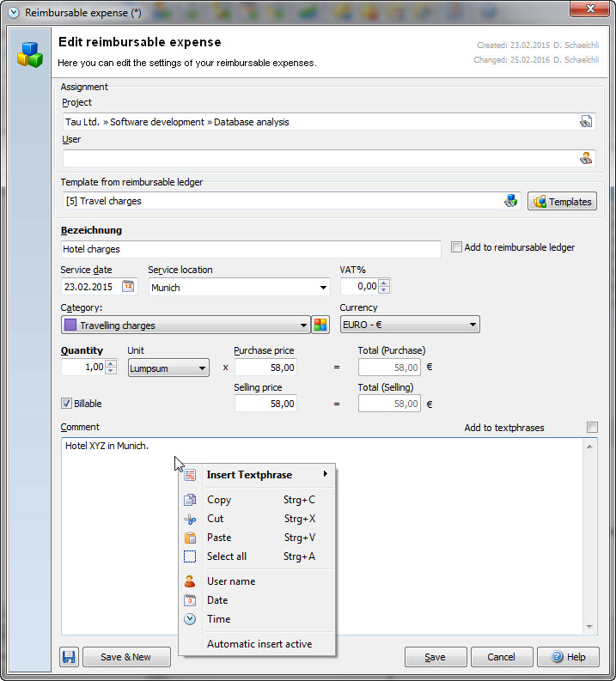Click Cut scissors icon in context menu
This screenshot has height=681, width=616.
(x=190, y=519)
